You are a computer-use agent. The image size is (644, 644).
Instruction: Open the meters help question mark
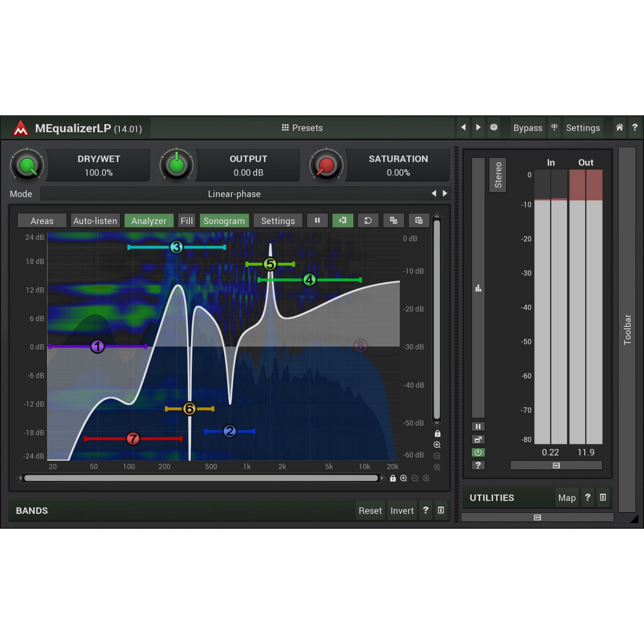point(478,465)
